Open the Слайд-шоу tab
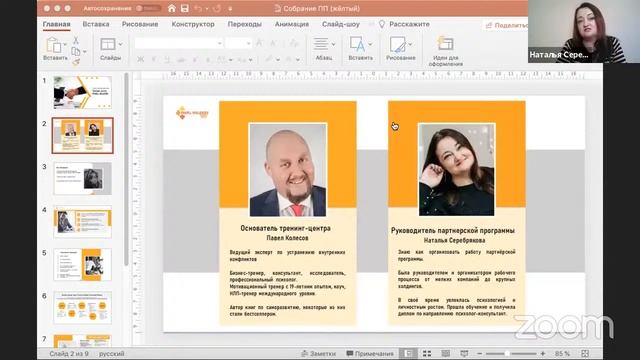 [341, 24]
